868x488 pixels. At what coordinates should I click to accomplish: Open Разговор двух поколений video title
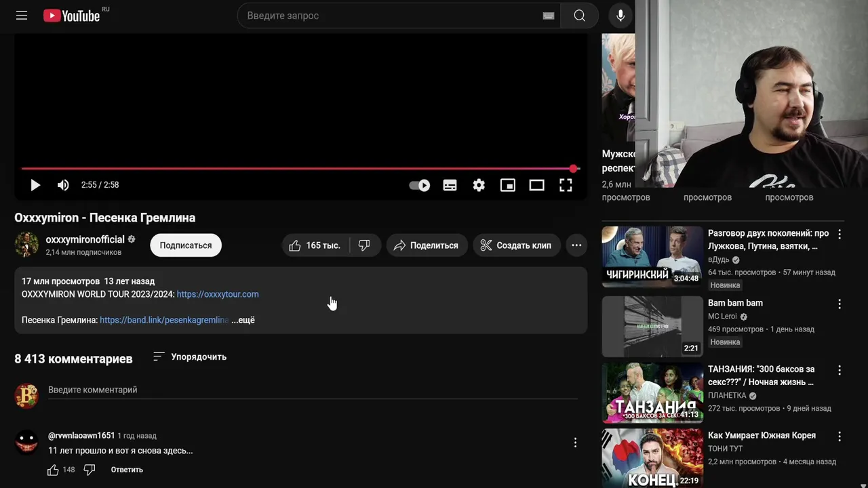pyautogui.click(x=768, y=239)
